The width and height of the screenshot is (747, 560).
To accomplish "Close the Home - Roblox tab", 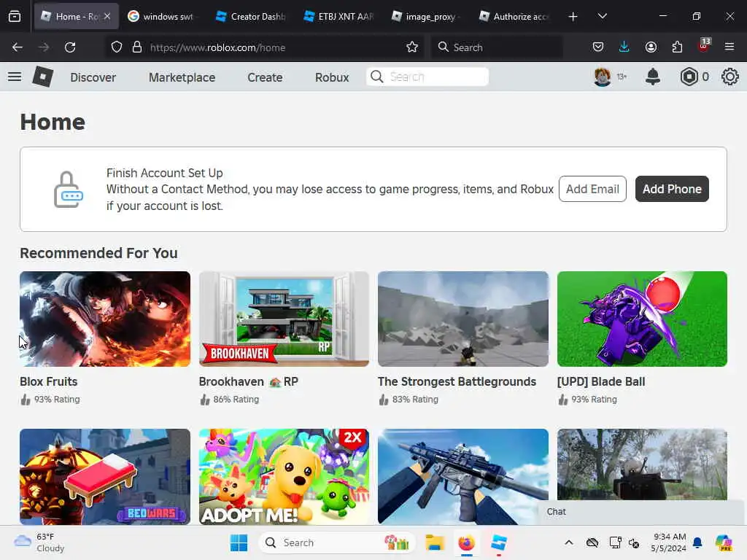I will [x=107, y=16].
